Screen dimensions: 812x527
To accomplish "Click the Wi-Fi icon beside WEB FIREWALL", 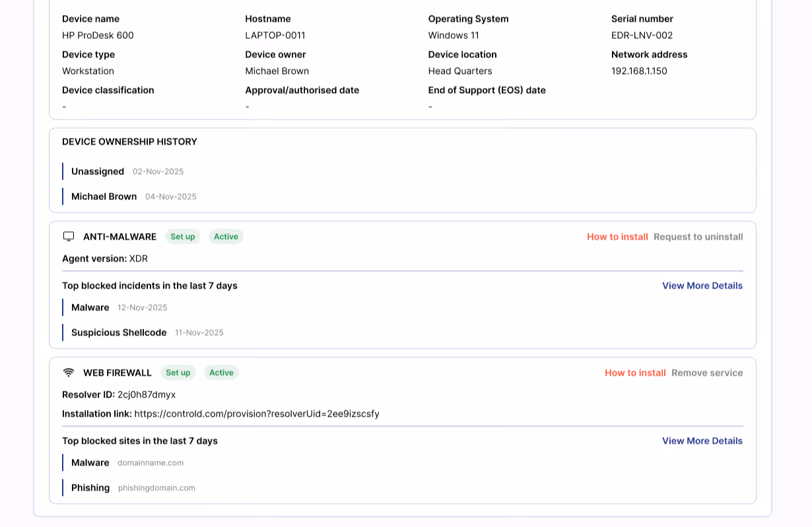I will click(69, 372).
